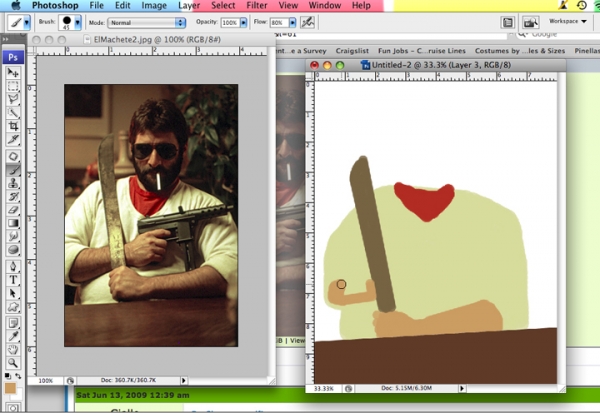Open the Layer menu

(x=189, y=5)
